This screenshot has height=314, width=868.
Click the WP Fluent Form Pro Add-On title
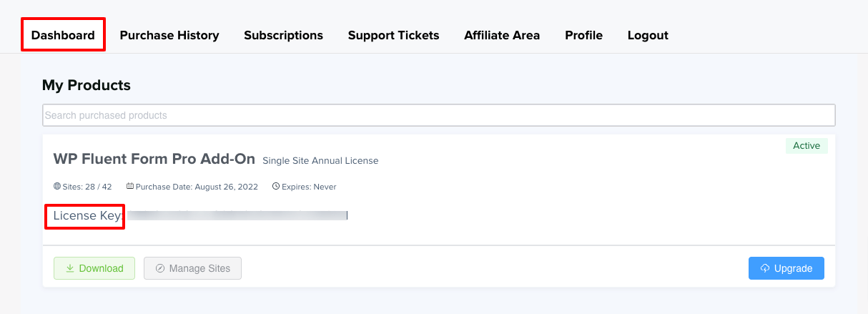[154, 159]
